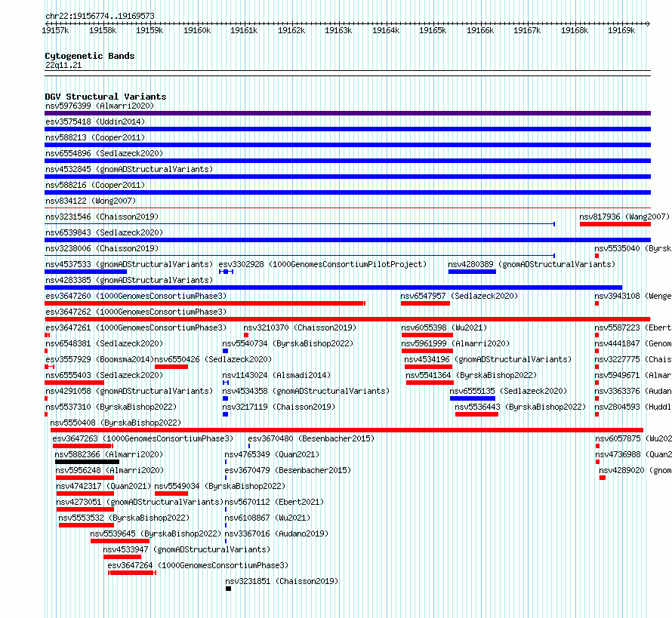The height and width of the screenshot is (618, 672).
Task: Open nsv6539843 (Sedlazeck2020) entry
Action: pyautogui.click(x=104, y=232)
